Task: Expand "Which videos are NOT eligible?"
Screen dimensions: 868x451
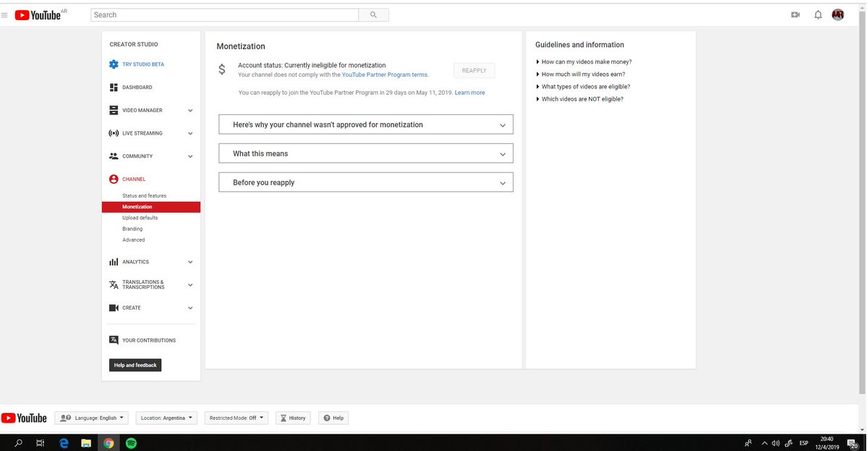Action: point(579,99)
